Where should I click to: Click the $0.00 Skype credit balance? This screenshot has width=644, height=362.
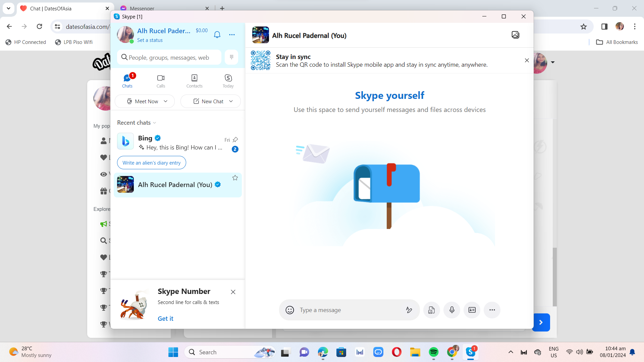[202, 31]
